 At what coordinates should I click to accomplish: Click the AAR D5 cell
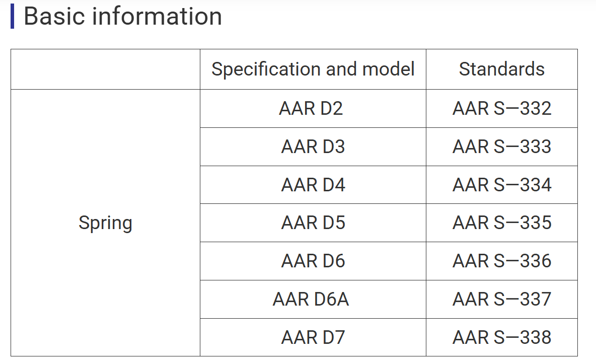(x=313, y=223)
